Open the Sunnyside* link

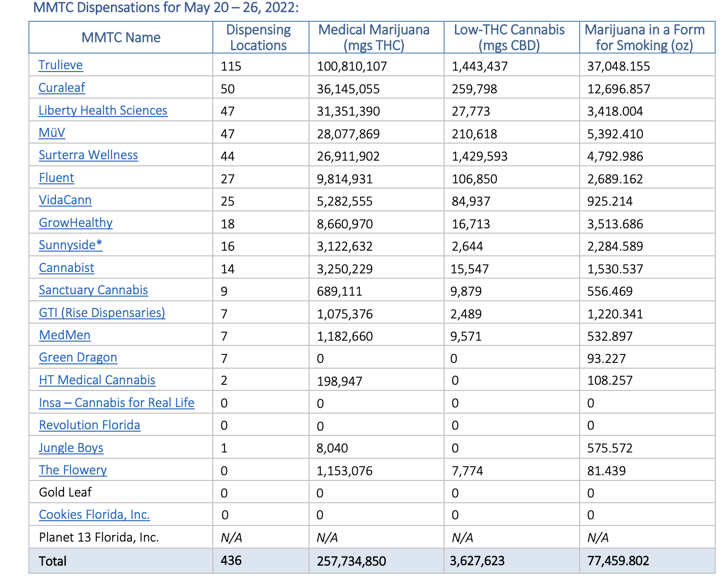(71, 245)
